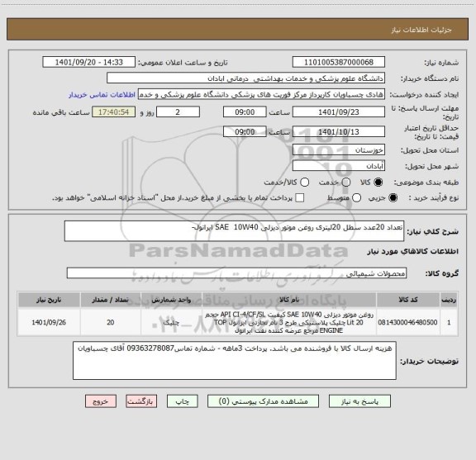Click the اطلاعات کالاهای مورد نیاز heading

(412, 251)
